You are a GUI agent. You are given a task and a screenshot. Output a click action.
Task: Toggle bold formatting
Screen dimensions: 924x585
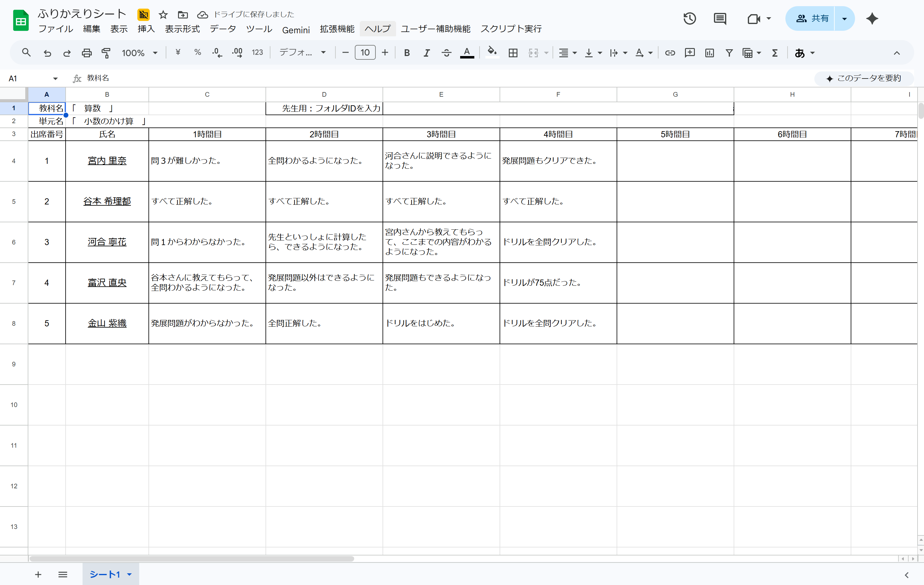point(407,53)
